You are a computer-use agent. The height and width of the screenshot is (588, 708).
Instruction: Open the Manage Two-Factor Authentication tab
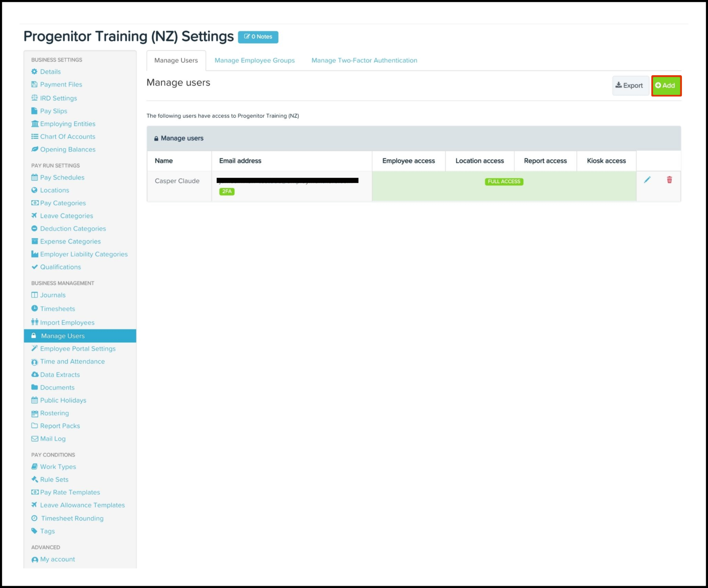(364, 60)
